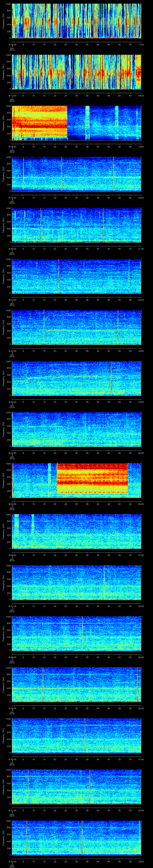Click the '17:00' end time label

(141, 44)
